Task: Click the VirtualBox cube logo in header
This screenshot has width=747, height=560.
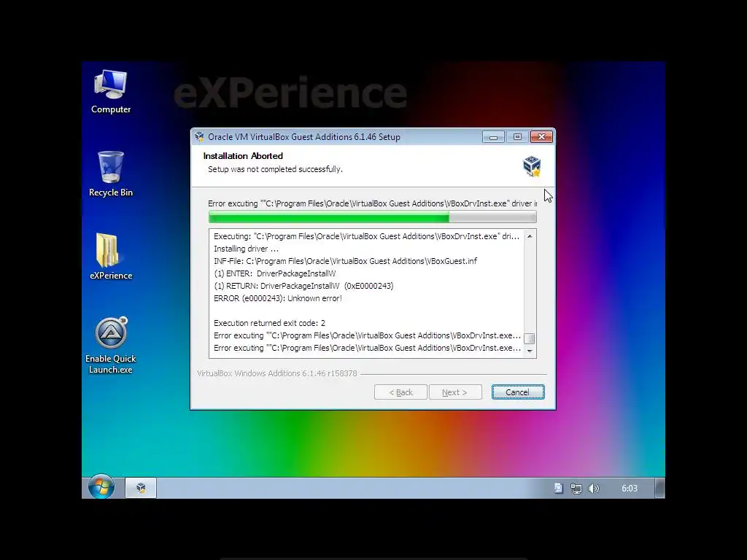Action: pos(532,166)
